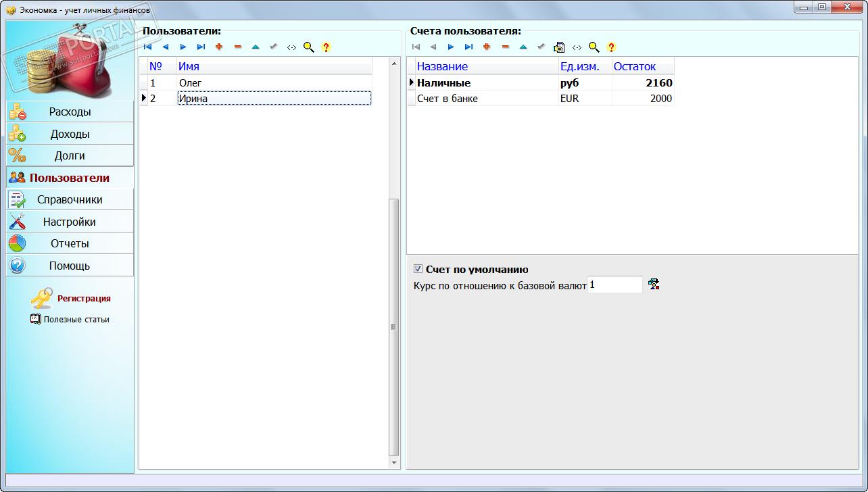Image resolution: width=868 pixels, height=492 pixels.
Task: Go to first account in Счета пользователя toolbar
Action: (416, 47)
